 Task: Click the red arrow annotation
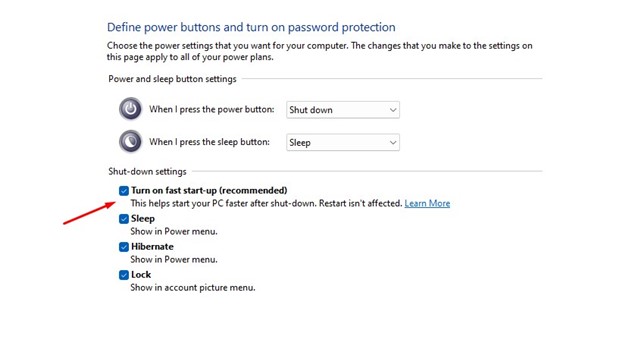point(90,213)
